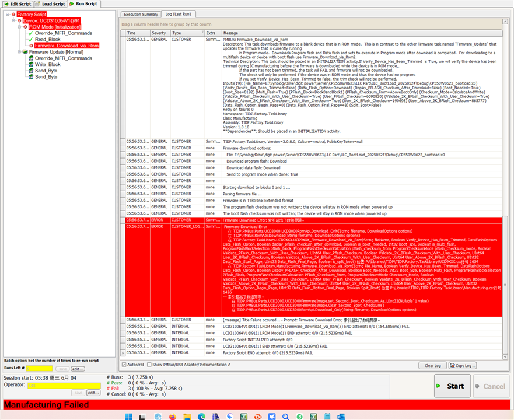Click the Message column header

tap(362, 33)
